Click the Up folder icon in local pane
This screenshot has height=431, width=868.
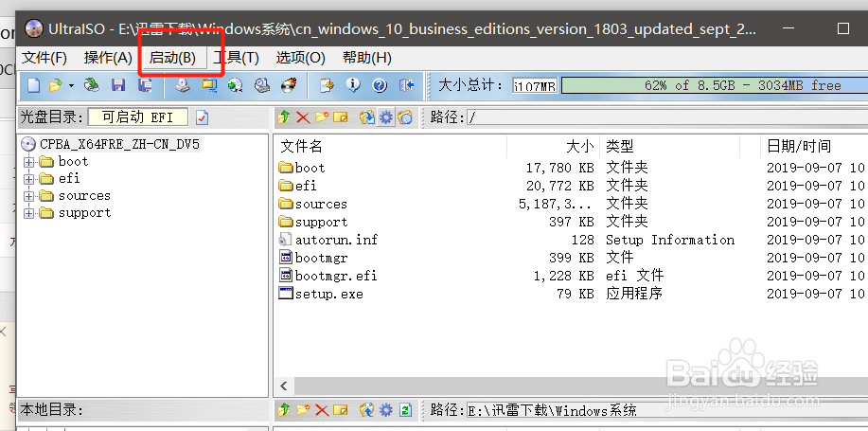pyautogui.click(x=285, y=410)
